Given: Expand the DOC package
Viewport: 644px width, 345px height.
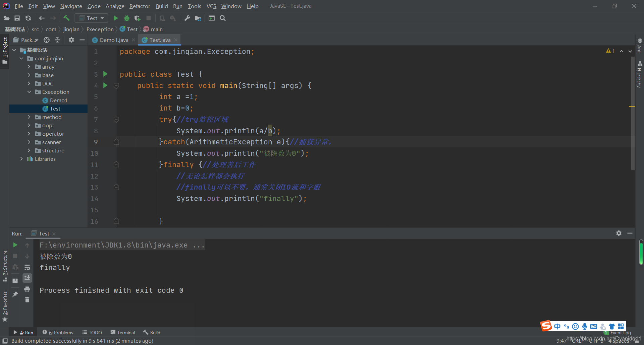Looking at the screenshot, I should [x=29, y=83].
